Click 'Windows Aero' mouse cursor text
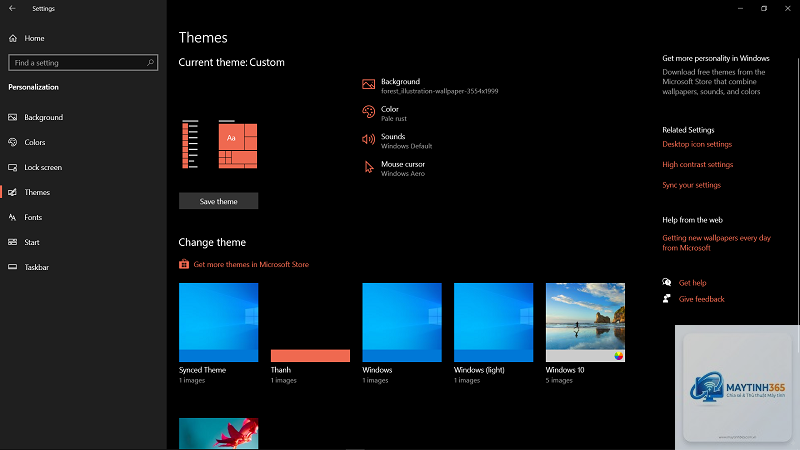This screenshot has height=450, width=800. click(403, 174)
